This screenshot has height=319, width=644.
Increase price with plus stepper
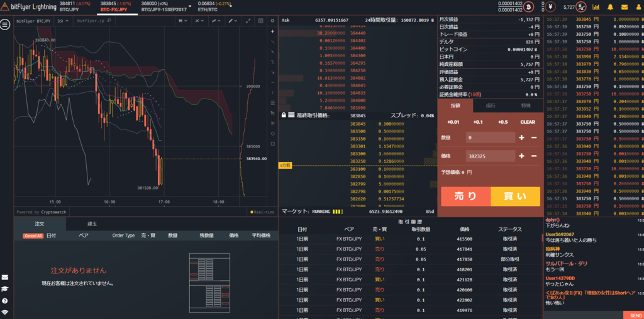click(x=521, y=156)
